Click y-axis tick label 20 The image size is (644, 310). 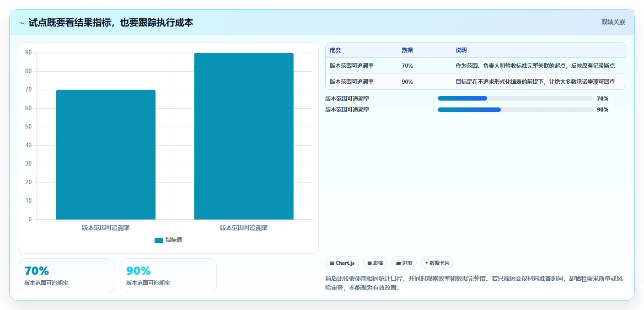[28, 182]
